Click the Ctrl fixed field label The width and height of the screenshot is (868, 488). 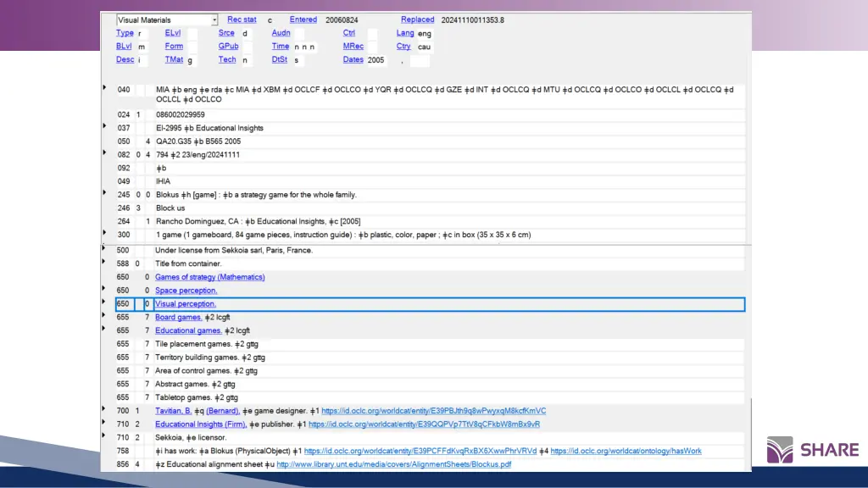348,33
